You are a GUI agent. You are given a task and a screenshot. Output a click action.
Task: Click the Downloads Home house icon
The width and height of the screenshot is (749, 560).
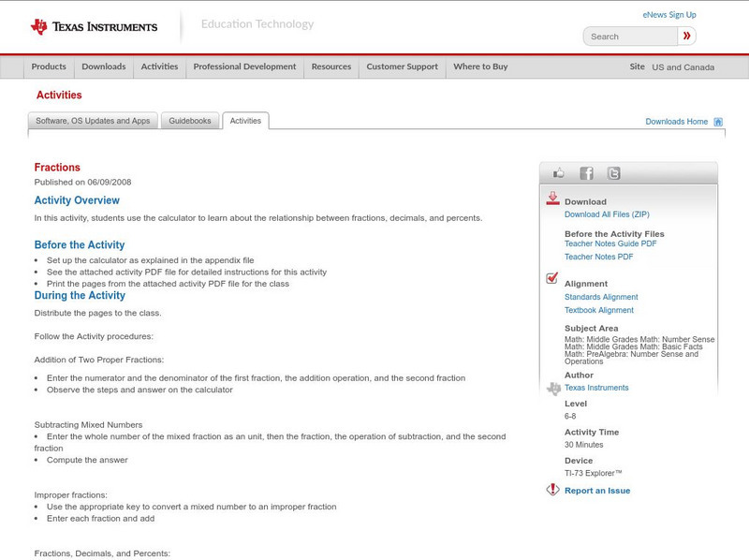pyautogui.click(x=718, y=122)
